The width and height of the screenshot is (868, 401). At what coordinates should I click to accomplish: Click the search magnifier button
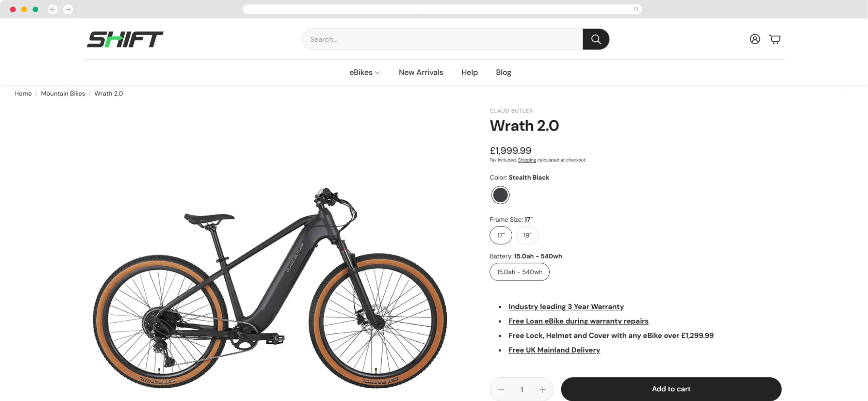(x=596, y=39)
